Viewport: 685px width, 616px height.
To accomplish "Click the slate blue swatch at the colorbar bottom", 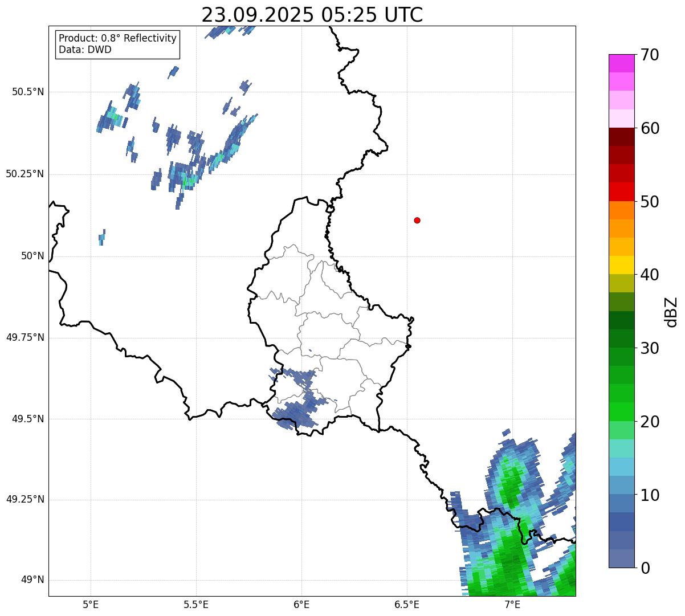I will [622, 558].
